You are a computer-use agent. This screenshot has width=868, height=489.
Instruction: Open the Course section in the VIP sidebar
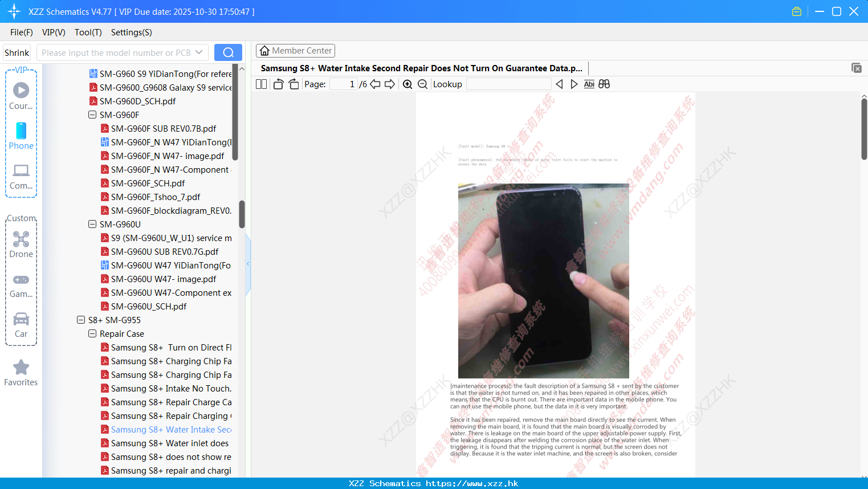[21, 96]
